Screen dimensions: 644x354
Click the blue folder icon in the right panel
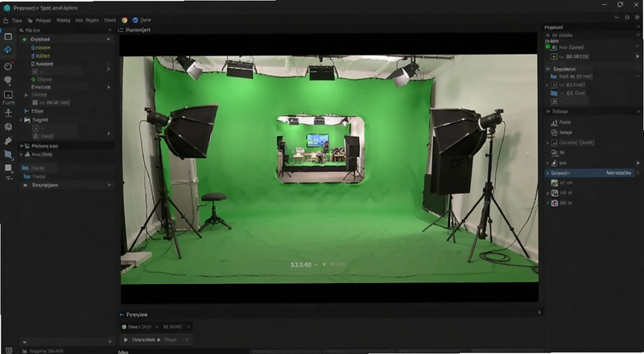point(554,76)
